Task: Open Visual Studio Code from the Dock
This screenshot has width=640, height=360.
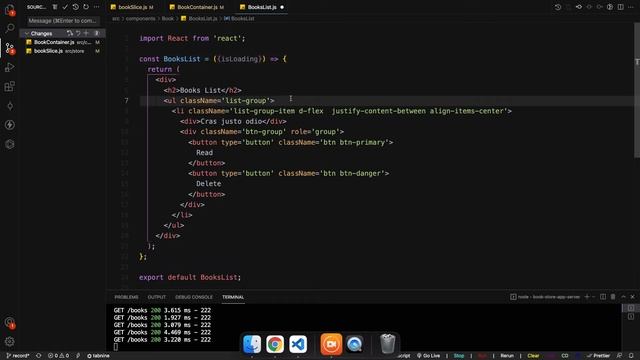Action: (298, 344)
